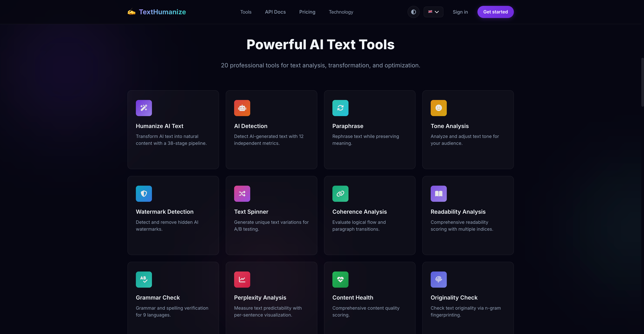
Task: Click the Readability Analysis book icon
Action: coord(439,194)
